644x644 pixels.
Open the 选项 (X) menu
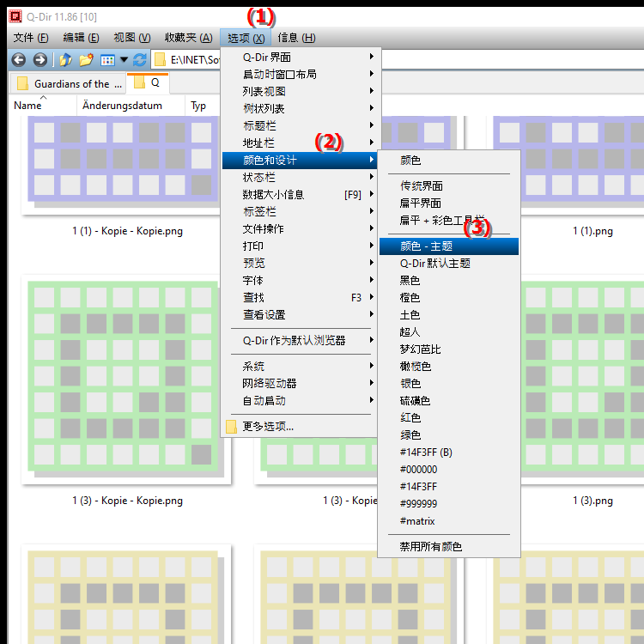[246, 38]
